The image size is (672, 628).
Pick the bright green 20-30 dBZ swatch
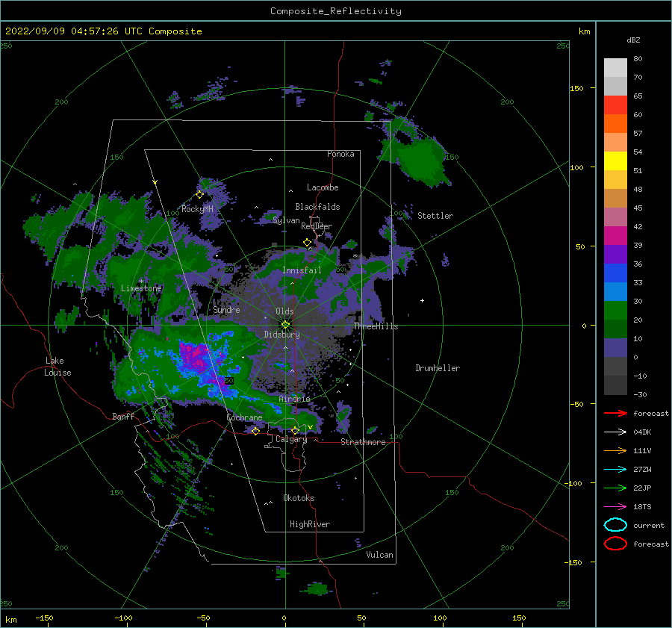(615, 311)
